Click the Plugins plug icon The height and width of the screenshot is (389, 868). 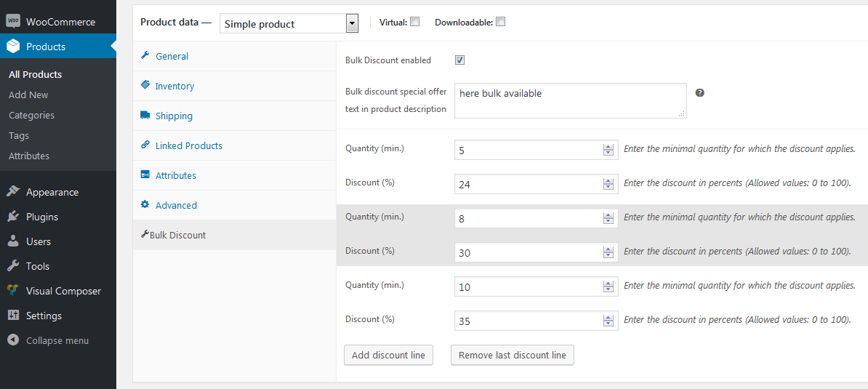12,217
